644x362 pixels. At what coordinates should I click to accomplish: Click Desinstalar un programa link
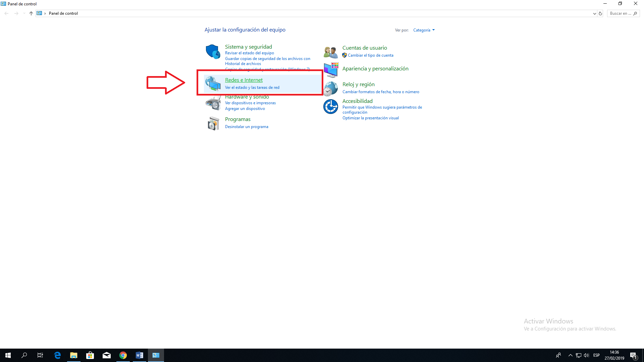pos(247,127)
